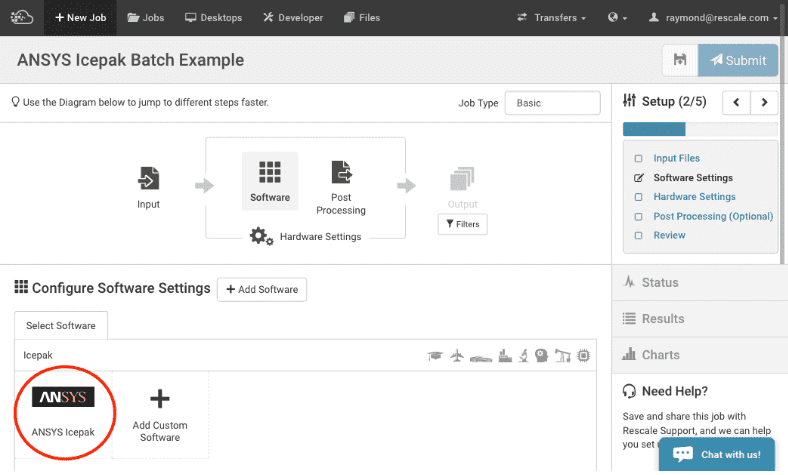Click the Icepak software search field

point(216,355)
